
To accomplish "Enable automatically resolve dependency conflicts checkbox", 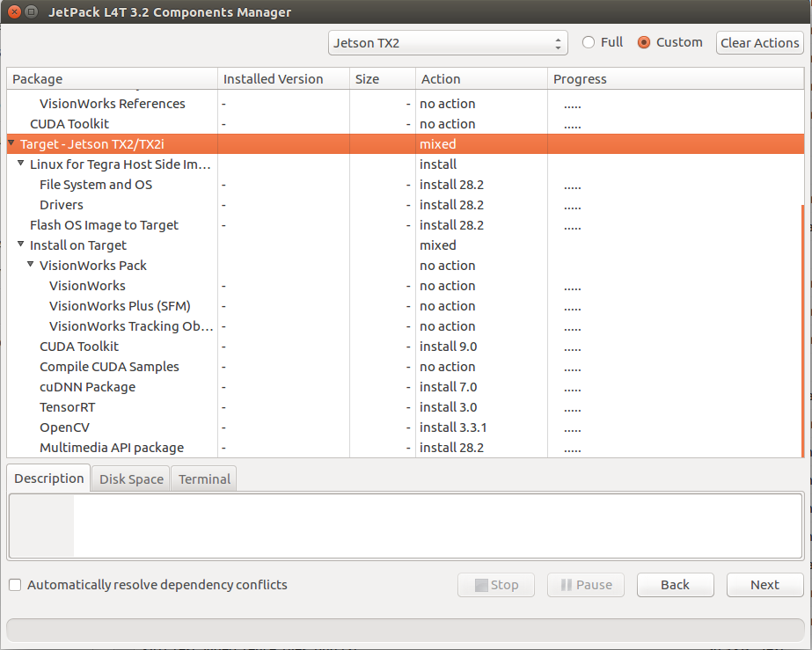I will (15, 585).
